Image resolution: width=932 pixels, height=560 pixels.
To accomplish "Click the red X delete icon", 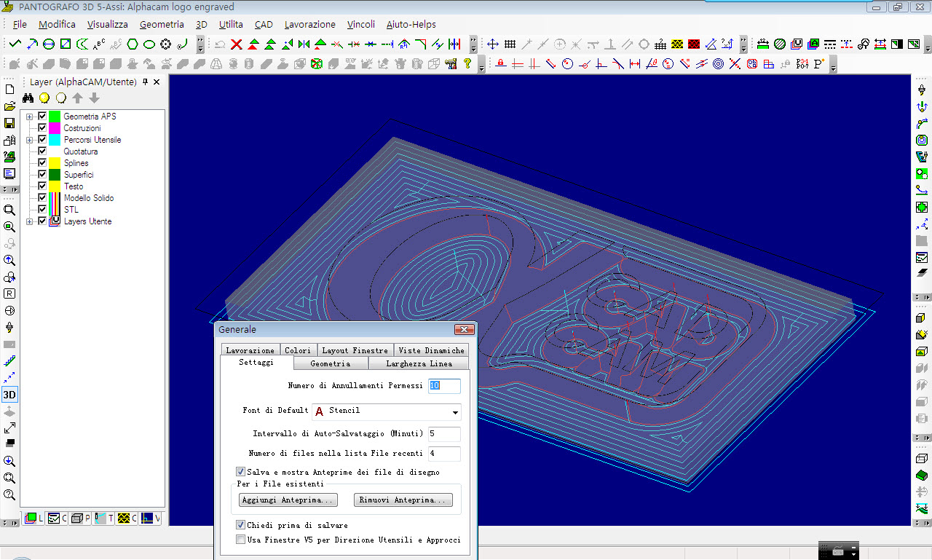I will [237, 44].
